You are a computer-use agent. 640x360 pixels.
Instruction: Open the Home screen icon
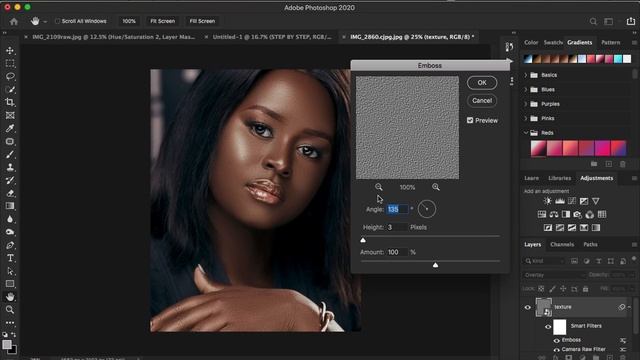[14, 21]
